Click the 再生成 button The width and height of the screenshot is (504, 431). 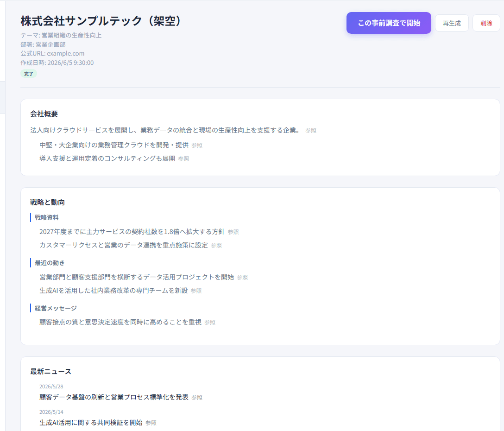tap(452, 23)
